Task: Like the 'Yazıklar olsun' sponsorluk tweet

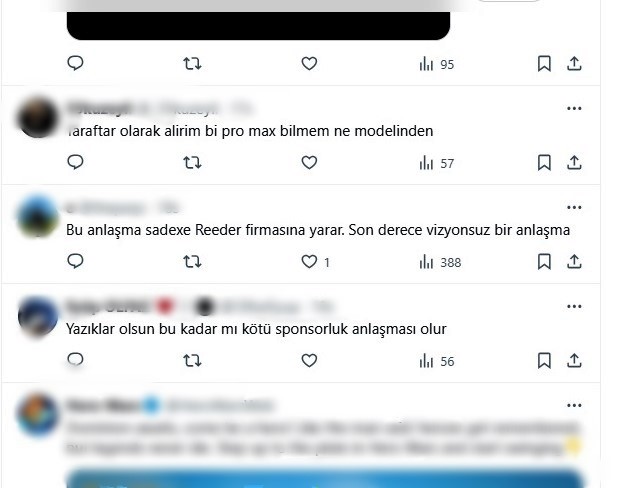Action: point(309,360)
